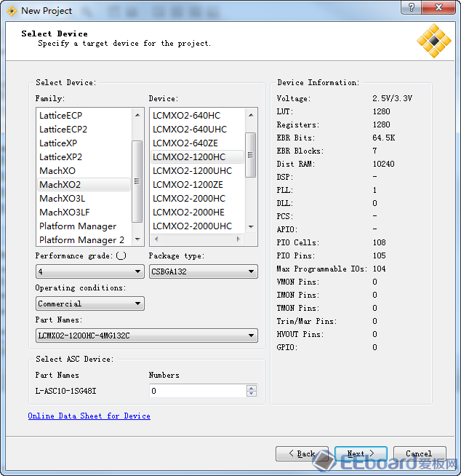The width and height of the screenshot is (461, 476).
Task: Decrease the ASC device Numbers spinner
Action: (x=252, y=394)
